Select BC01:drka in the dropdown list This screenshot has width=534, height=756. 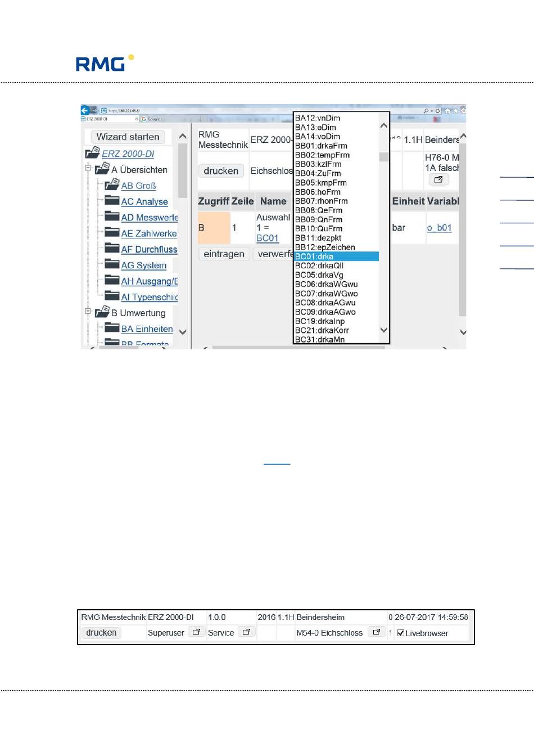(337, 256)
